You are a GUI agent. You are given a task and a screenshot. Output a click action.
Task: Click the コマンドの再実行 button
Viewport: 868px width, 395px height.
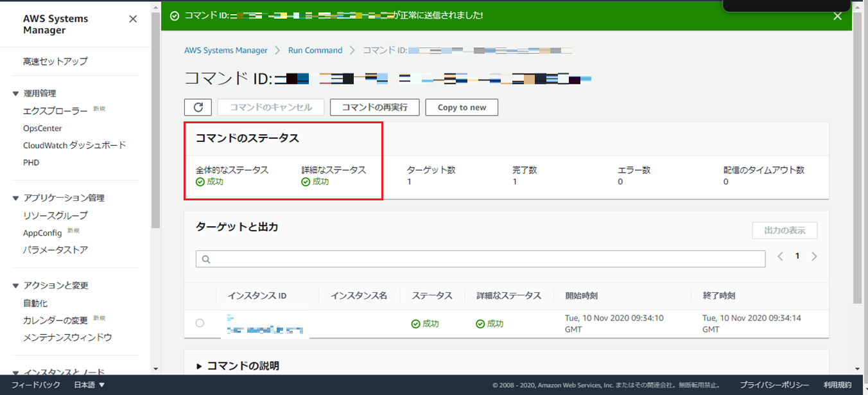pos(374,107)
